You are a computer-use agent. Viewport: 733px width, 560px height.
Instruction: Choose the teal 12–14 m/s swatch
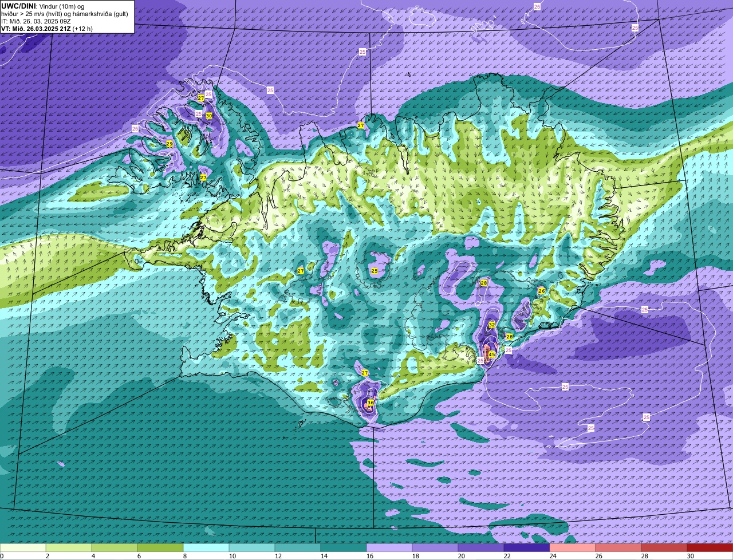pyautogui.click(x=298, y=548)
